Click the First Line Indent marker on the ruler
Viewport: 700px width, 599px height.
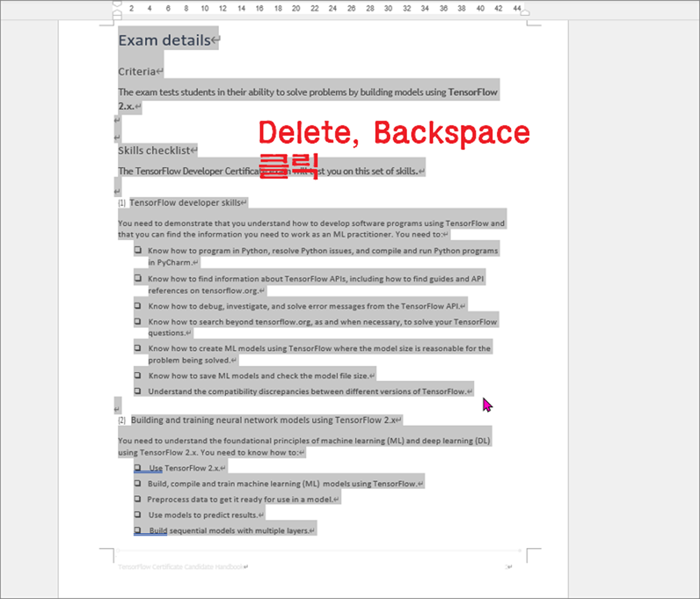coord(117,3)
